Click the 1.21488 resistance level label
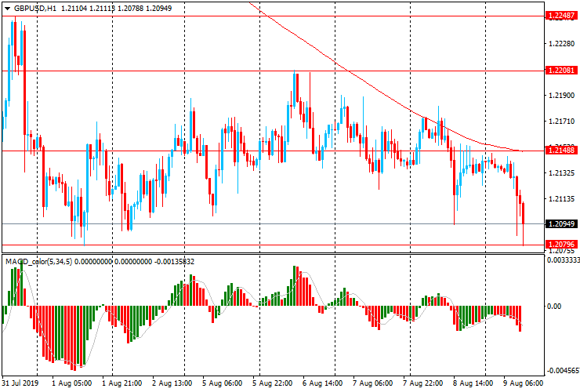The image size is (580, 392). click(562, 151)
